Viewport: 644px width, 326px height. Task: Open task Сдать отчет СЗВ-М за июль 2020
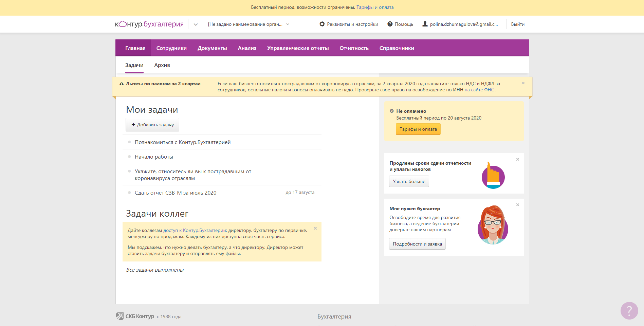point(176,193)
